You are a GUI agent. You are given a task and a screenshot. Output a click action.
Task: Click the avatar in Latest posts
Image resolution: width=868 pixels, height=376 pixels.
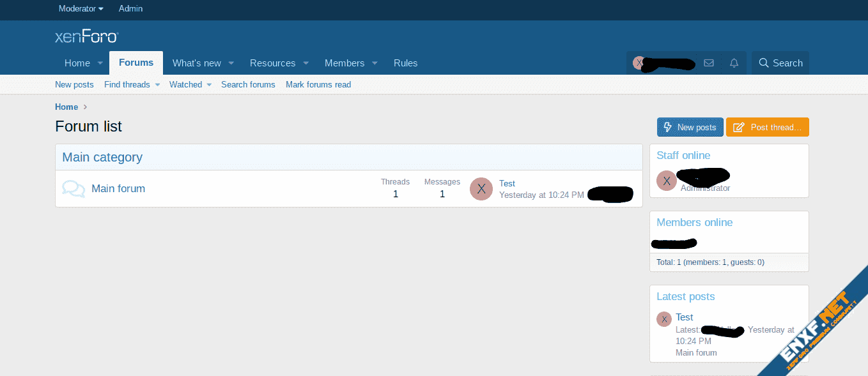pos(664,319)
